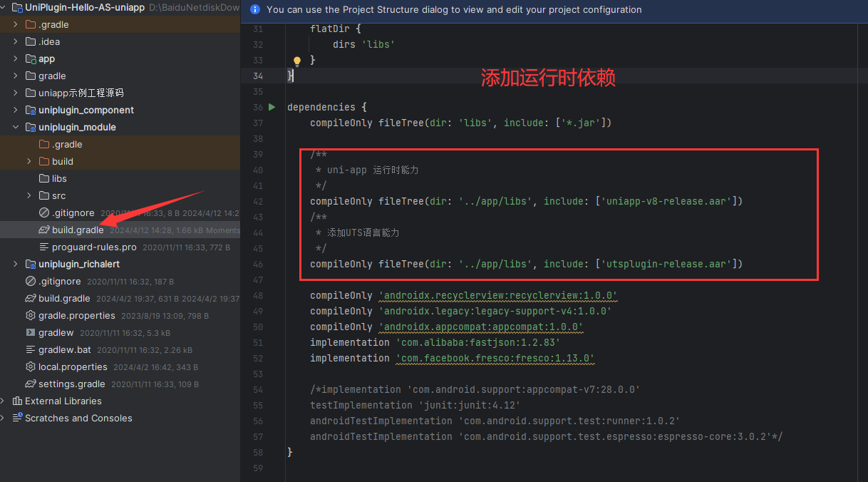Viewport: 868px width, 482px height.
Task: Click the gradlew script file icon
Action: pyautogui.click(x=31, y=332)
